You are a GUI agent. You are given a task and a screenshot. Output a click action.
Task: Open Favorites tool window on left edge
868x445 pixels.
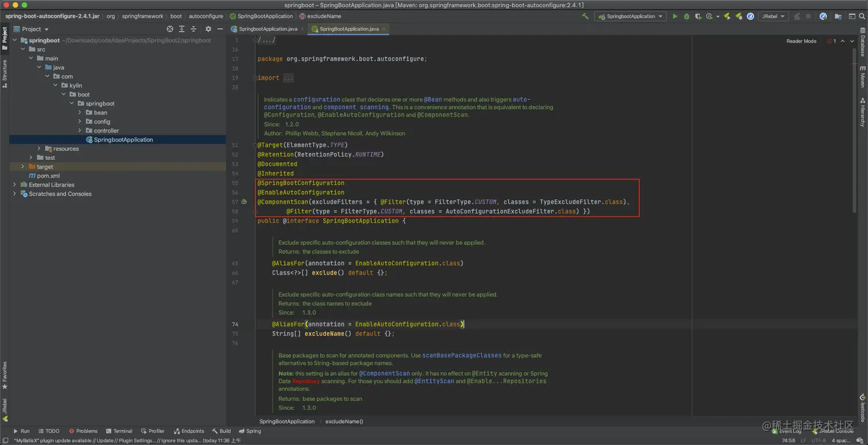pos(5,375)
